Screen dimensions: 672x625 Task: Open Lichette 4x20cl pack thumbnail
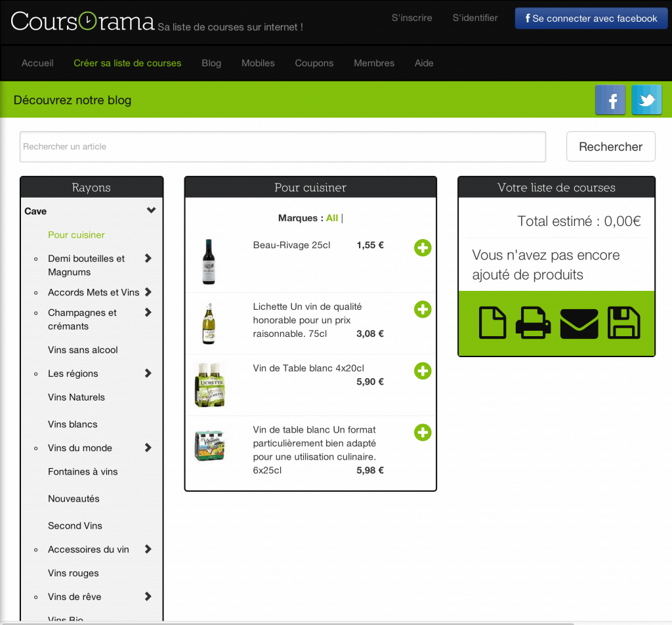point(209,385)
